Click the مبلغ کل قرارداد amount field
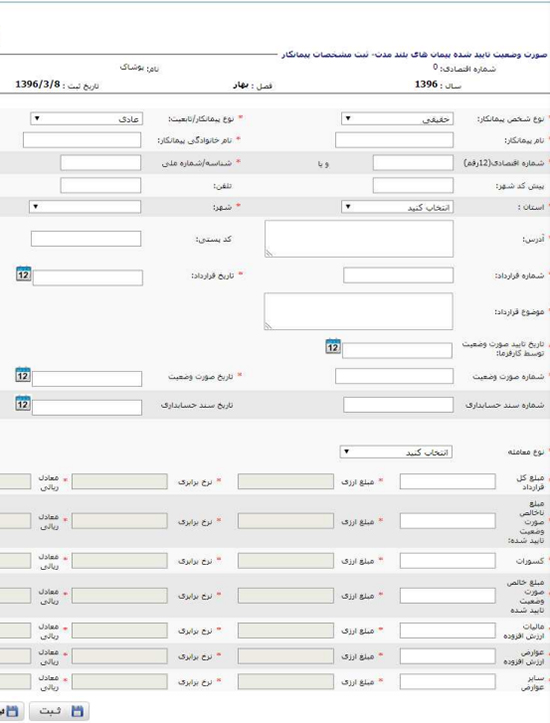 click(x=448, y=482)
